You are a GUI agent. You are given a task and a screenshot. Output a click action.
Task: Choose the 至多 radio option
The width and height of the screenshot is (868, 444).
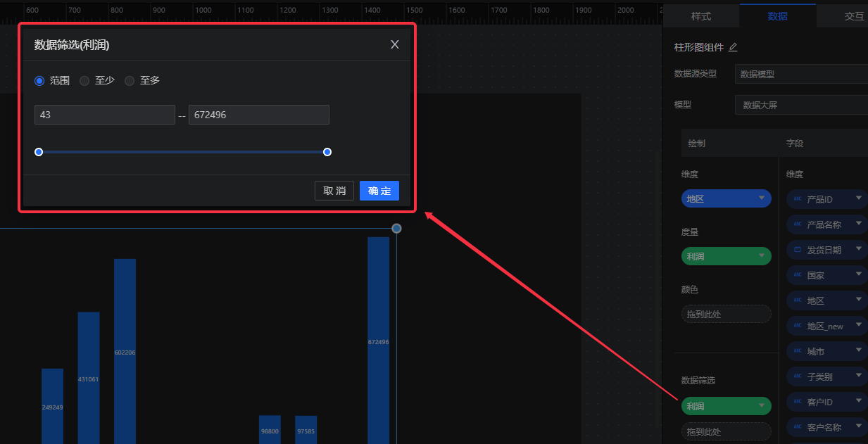coord(130,81)
